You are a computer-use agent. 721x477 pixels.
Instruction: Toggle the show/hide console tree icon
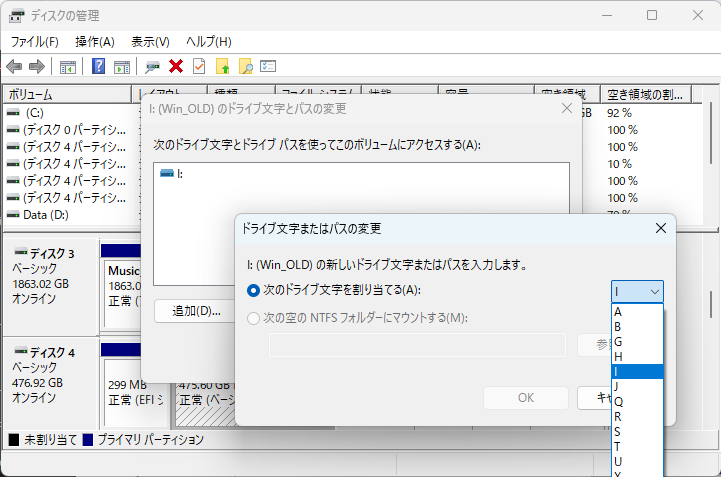click(68, 67)
